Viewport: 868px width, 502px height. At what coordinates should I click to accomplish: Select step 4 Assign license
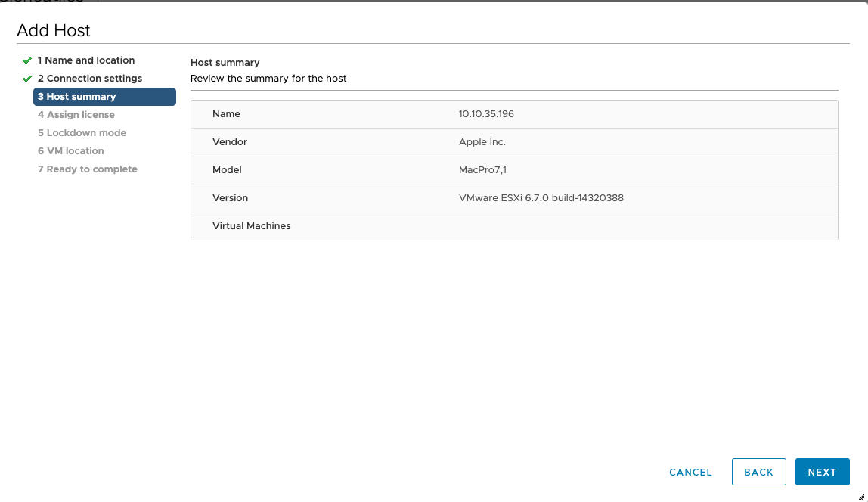coord(76,115)
